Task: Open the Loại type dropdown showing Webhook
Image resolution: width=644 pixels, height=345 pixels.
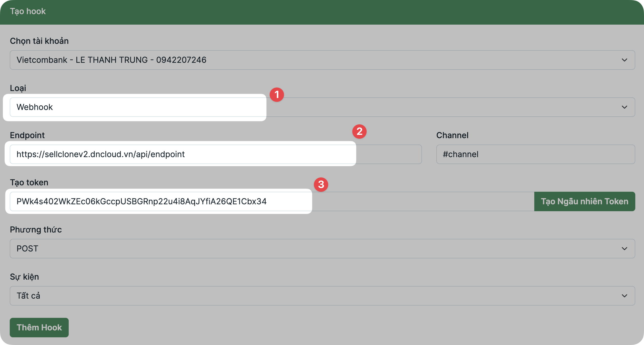Action: point(322,107)
